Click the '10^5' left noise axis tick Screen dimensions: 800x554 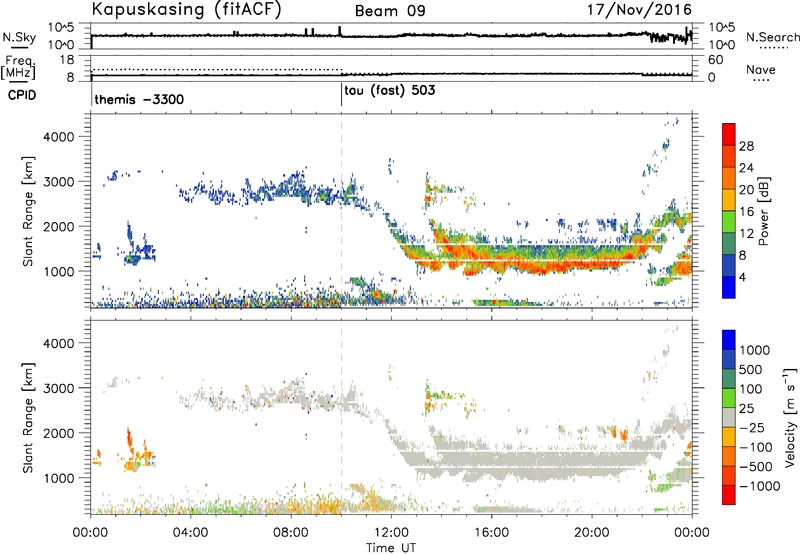pyautogui.click(x=61, y=28)
